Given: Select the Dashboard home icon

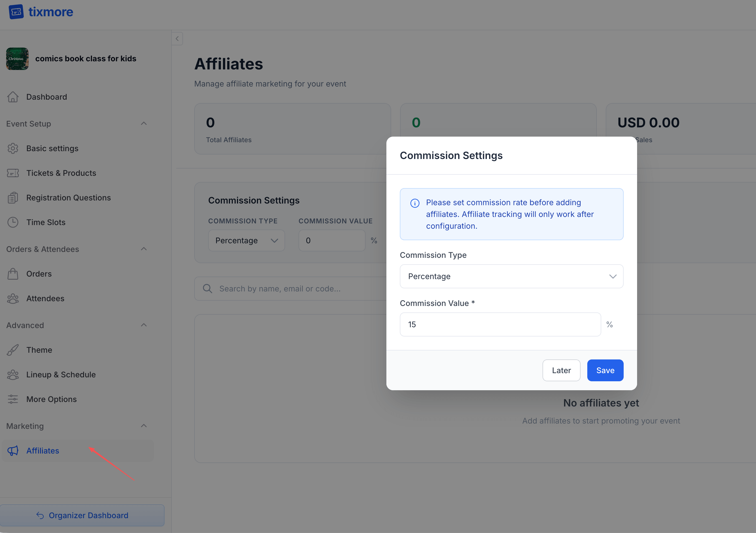Looking at the screenshot, I should coord(13,97).
